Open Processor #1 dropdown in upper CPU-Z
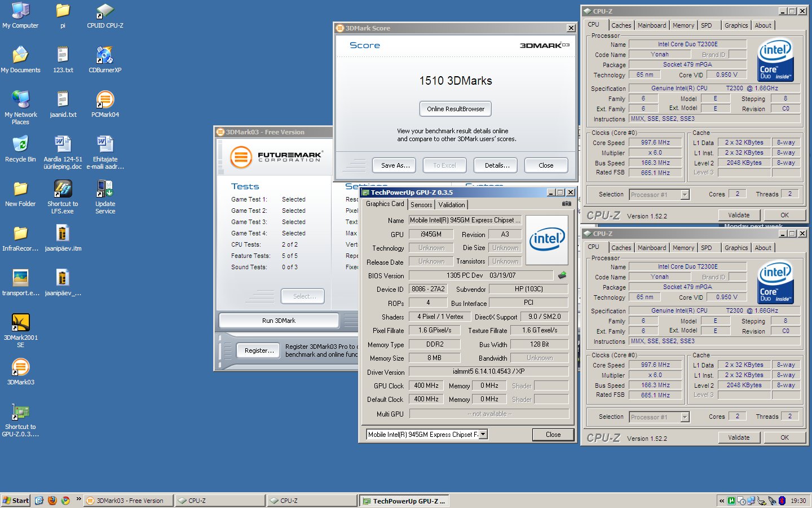Viewport: 812px width, 508px height. pos(685,194)
